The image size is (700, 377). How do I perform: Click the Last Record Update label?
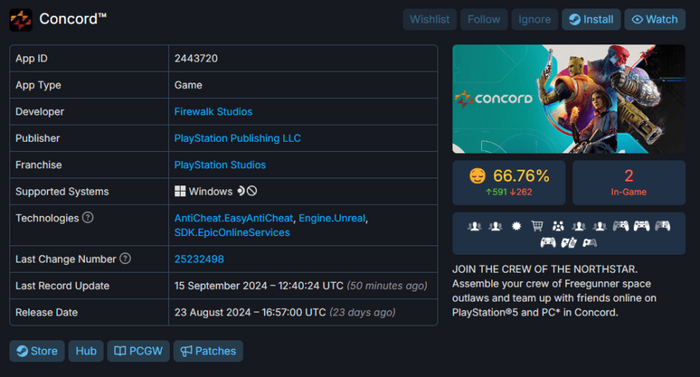62,286
